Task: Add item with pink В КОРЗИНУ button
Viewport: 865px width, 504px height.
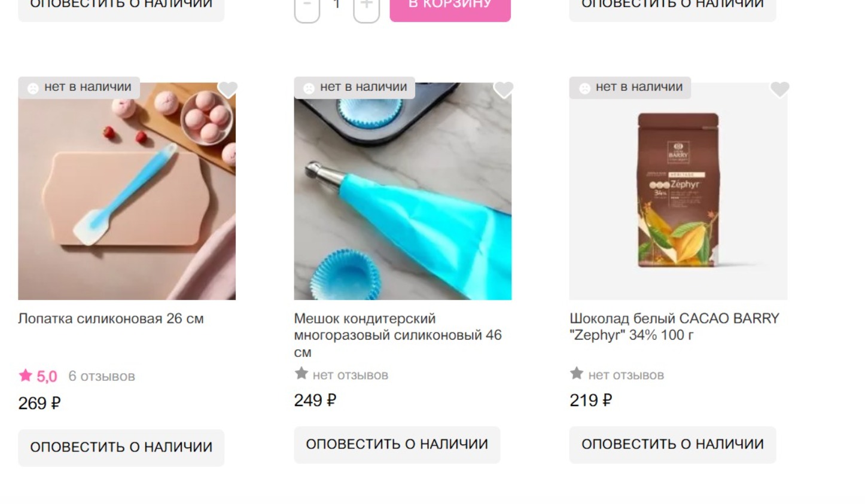Action: [x=450, y=8]
